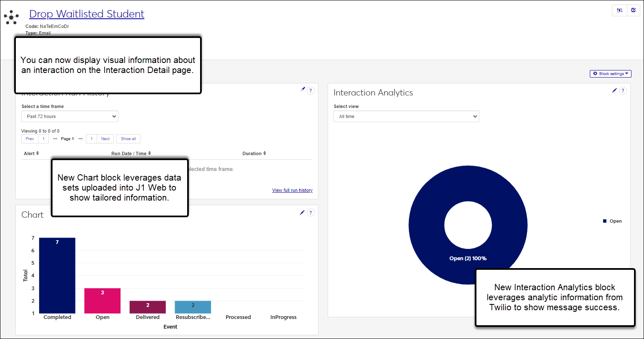Click the Select a time frame label
The width and height of the screenshot is (644, 339).
[43, 106]
